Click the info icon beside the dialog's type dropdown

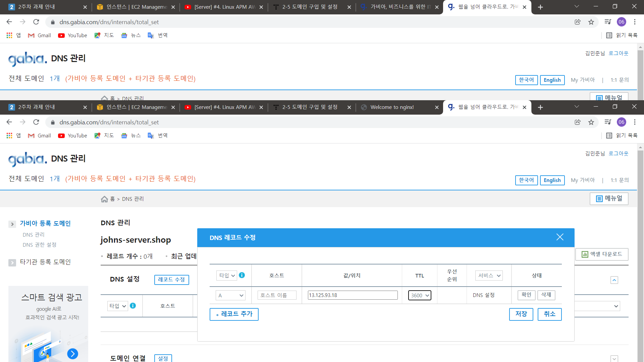[242, 275]
